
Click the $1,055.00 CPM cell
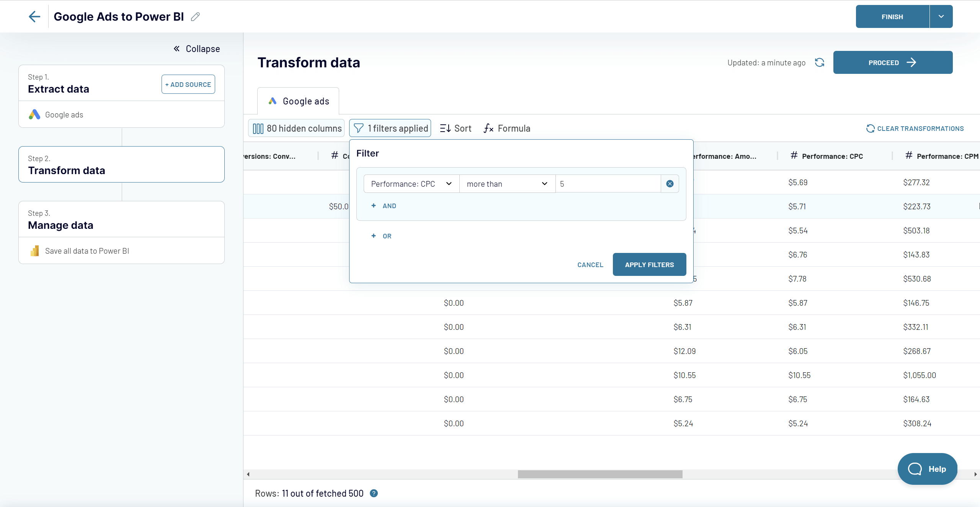click(x=920, y=375)
